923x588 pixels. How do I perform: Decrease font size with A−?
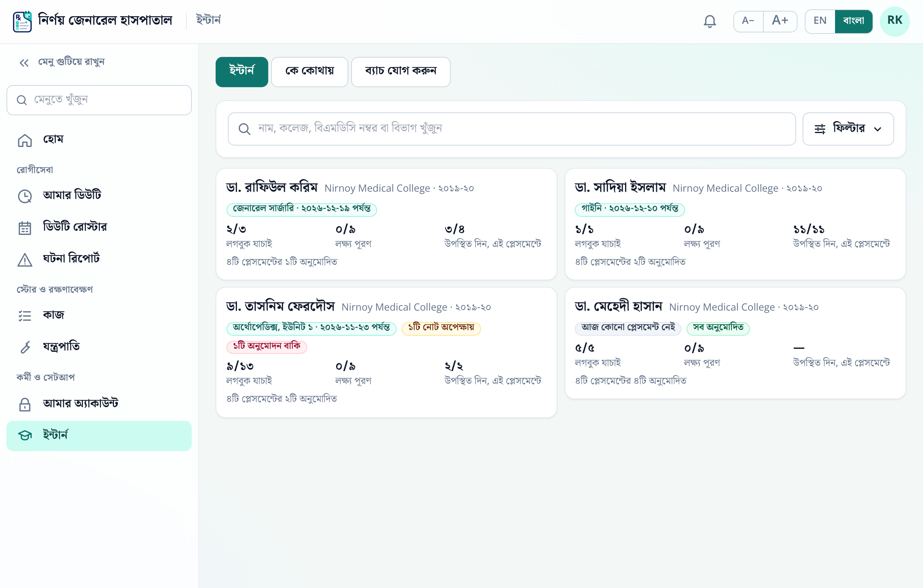click(748, 21)
